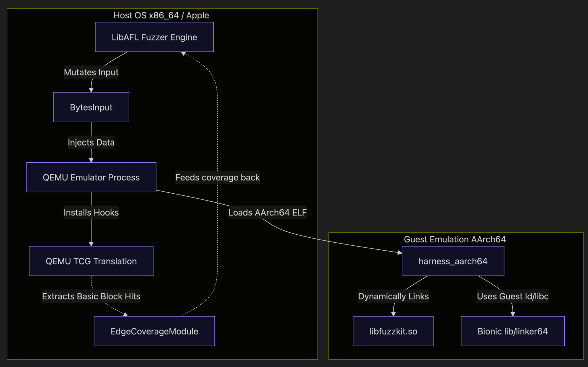Click the Injects Data edge label
The image size is (588, 367).
click(x=91, y=142)
